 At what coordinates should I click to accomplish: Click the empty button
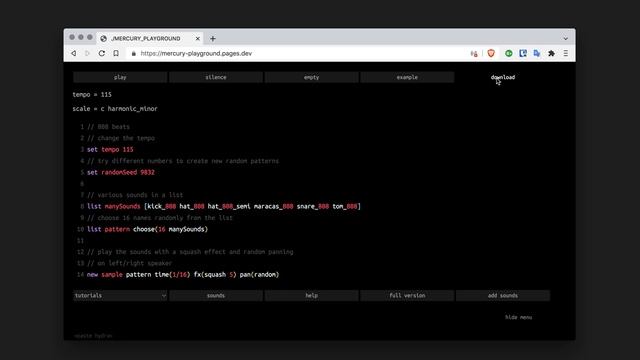(311, 77)
